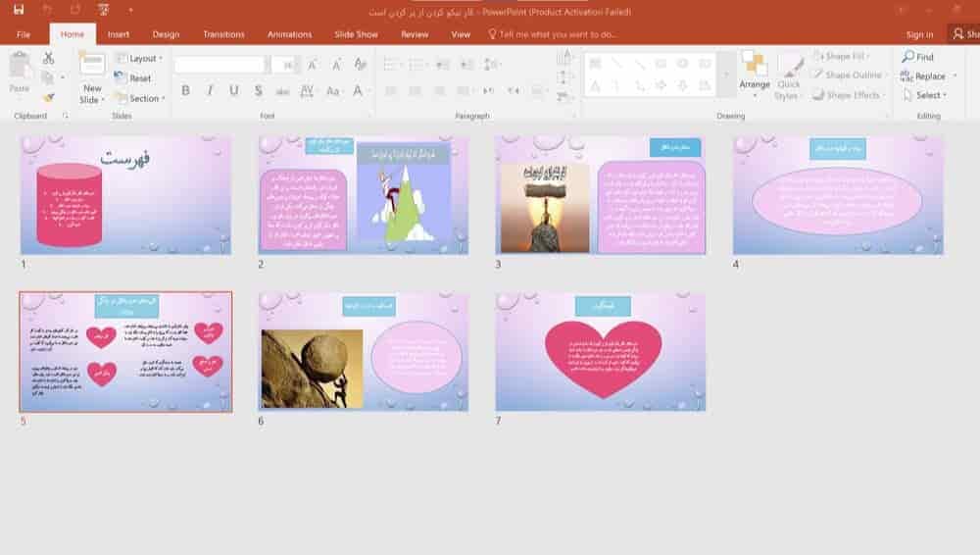The height and width of the screenshot is (555, 980).
Task: Open the Section dropdown
Action: point(140,98)
